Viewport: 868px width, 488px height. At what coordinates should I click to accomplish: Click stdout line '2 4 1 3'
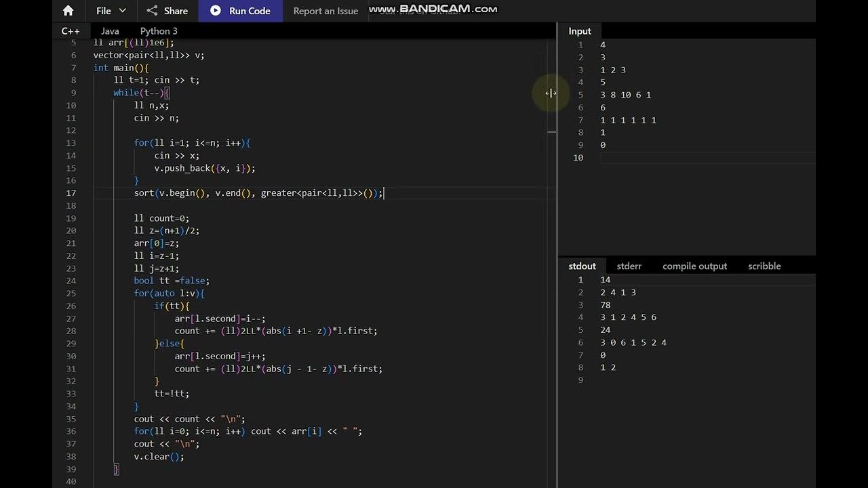tap(618, 292)
